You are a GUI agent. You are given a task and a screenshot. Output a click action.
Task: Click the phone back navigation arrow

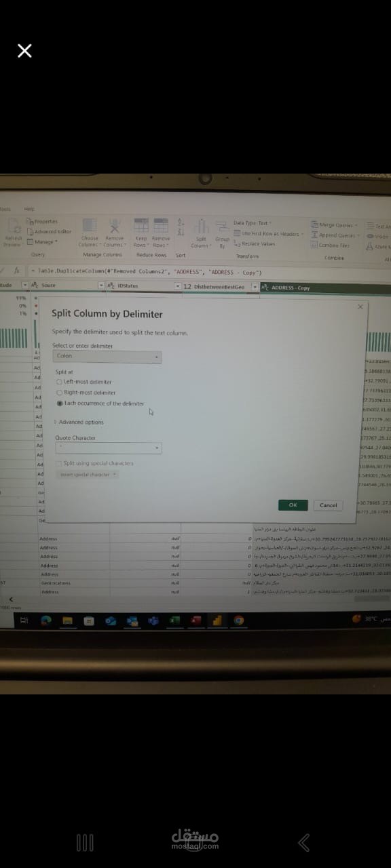tap(305, 842)
